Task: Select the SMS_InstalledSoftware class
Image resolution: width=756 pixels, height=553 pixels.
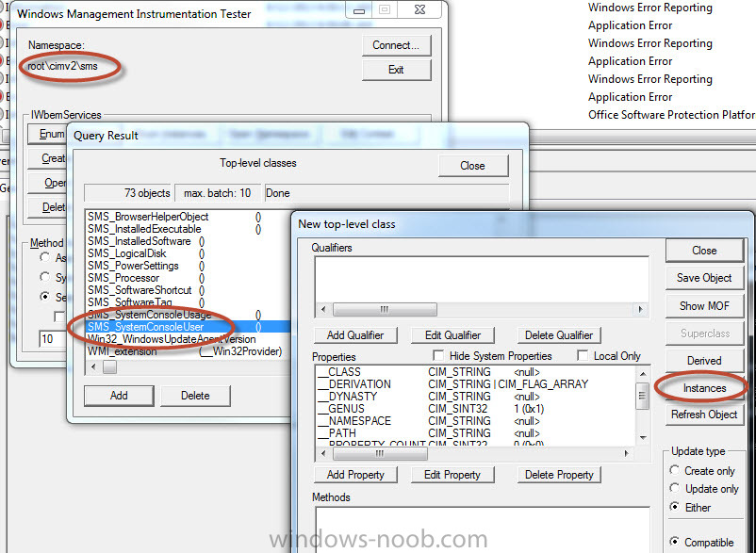Action: pyautogui.click(x=188, y=241)
